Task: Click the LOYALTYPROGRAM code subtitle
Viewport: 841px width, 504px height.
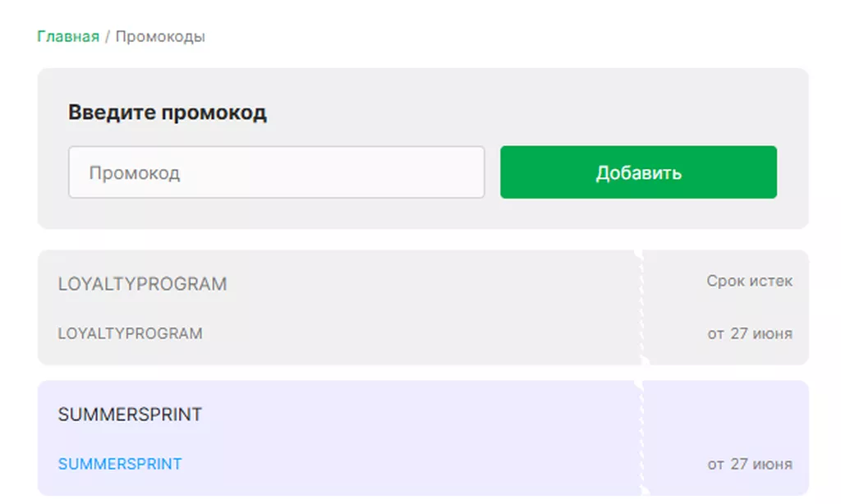Action: click(131, 333)
